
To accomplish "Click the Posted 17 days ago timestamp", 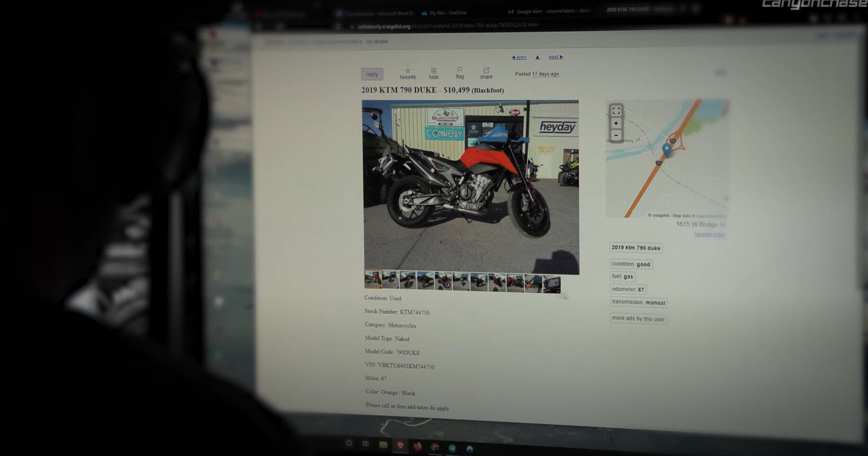I will pos(537,74).
